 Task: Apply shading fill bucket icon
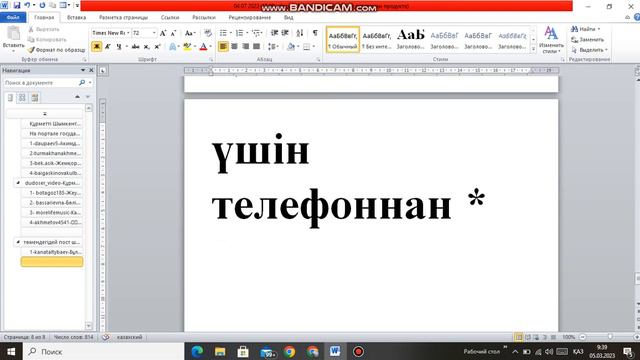290,47
